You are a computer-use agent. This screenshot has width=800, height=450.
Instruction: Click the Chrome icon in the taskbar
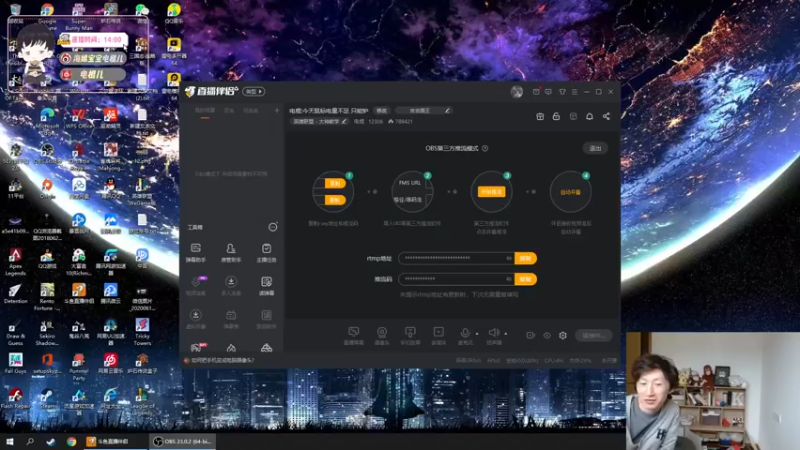pos(71,442)
